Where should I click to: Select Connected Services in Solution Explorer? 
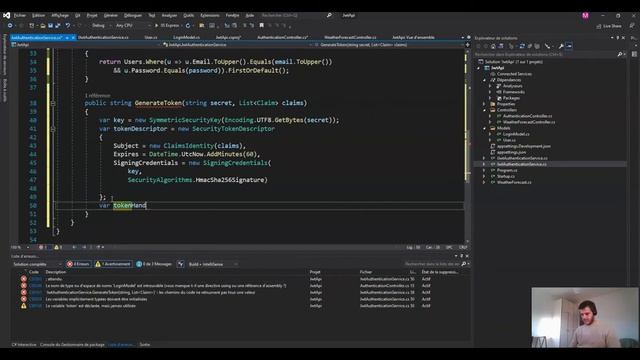[514, 74]
